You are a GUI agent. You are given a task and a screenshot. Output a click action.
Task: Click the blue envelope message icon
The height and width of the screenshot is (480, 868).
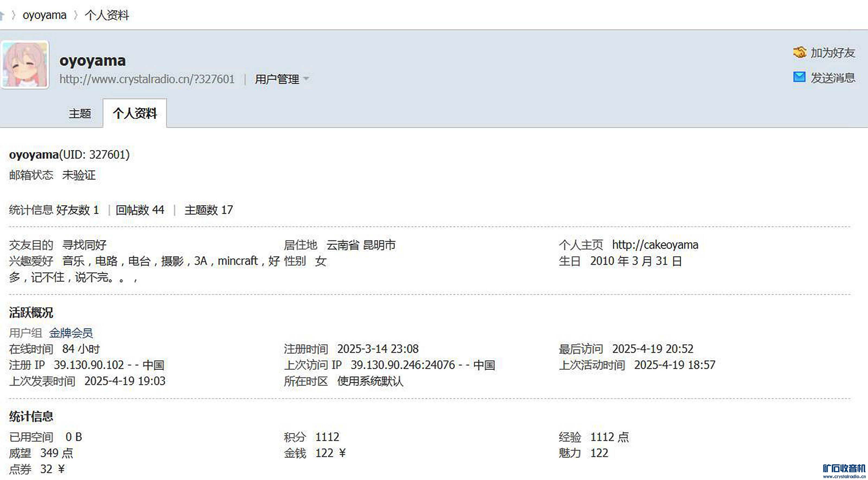[799, 77]
